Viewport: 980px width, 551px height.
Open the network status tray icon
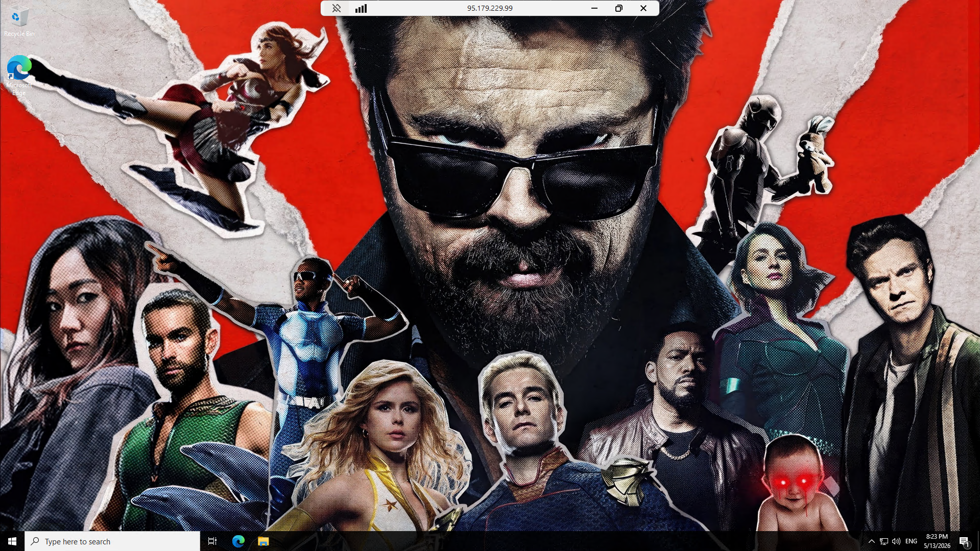pos(884,541)
